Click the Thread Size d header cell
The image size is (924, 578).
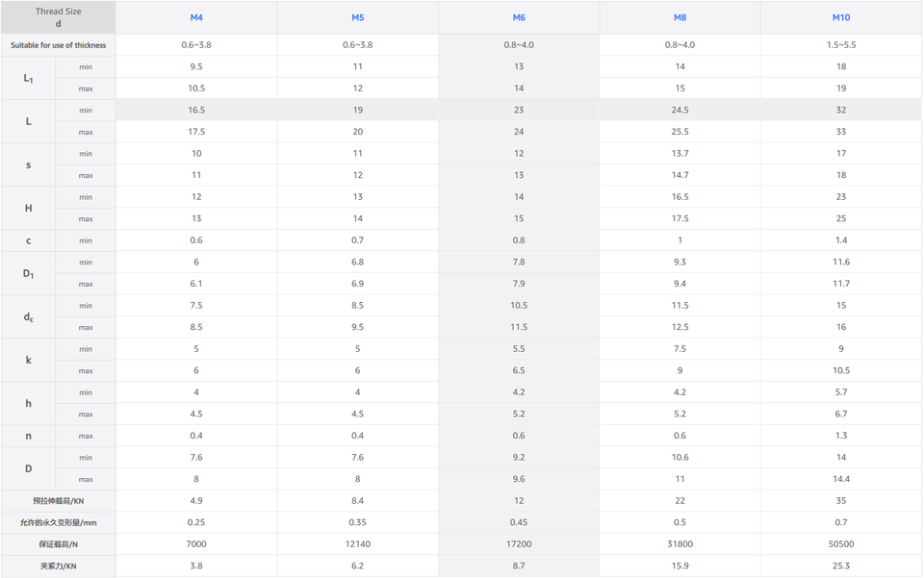[x=58, y=17]
